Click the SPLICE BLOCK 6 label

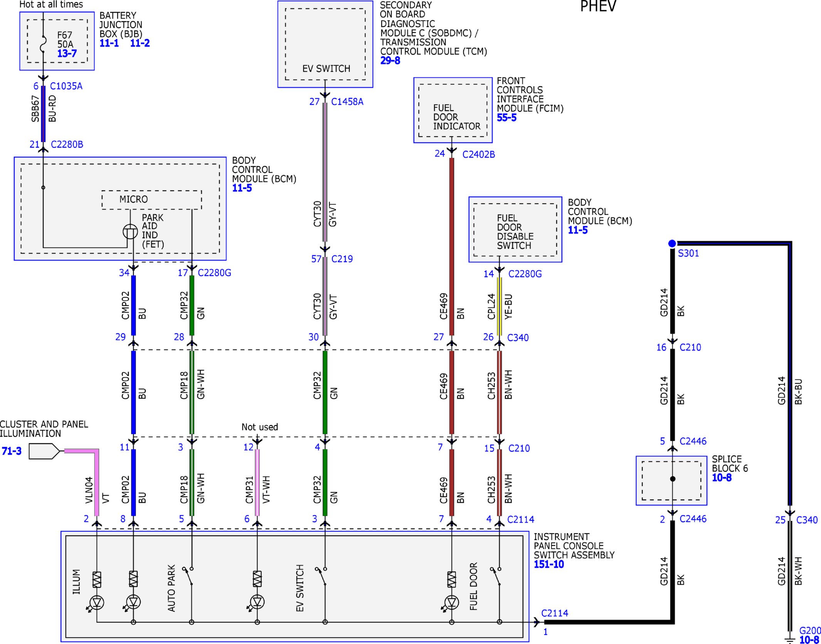tap(730, 464)
